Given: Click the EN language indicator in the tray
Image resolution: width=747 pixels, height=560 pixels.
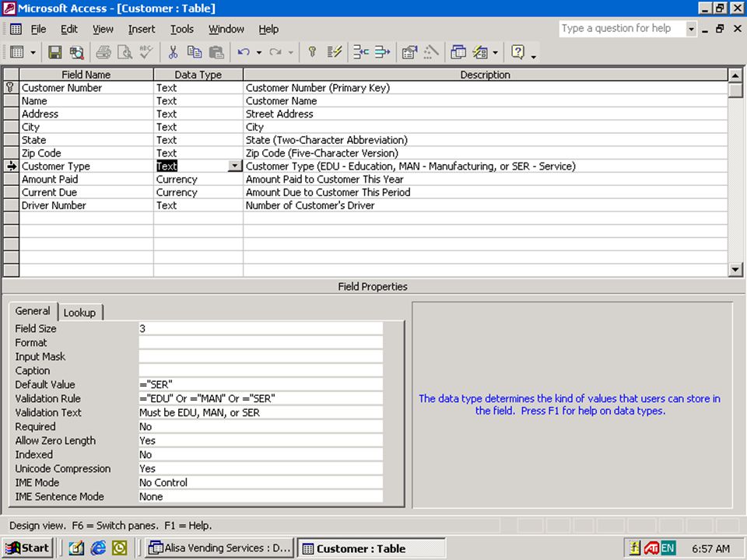Looking at the screenshot, I should point(668,548).
